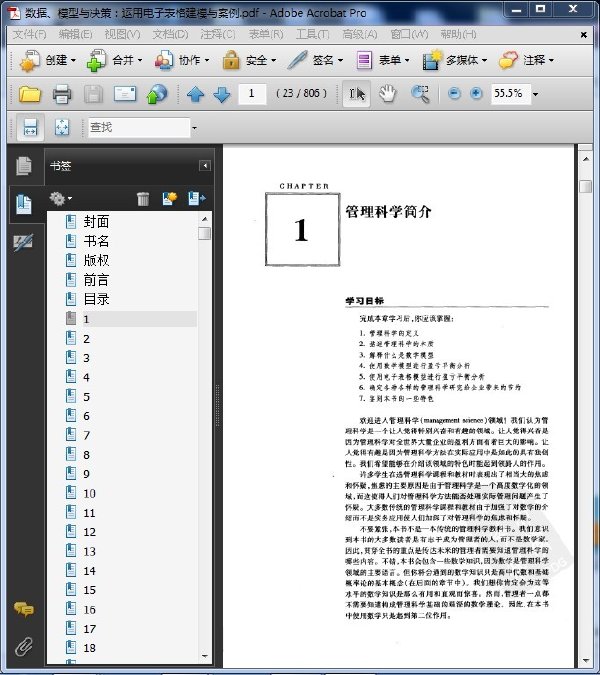The image size is (600, 675).
Task: Expand the Secure dropdown arrow
Action: click(x=273, y=60)
